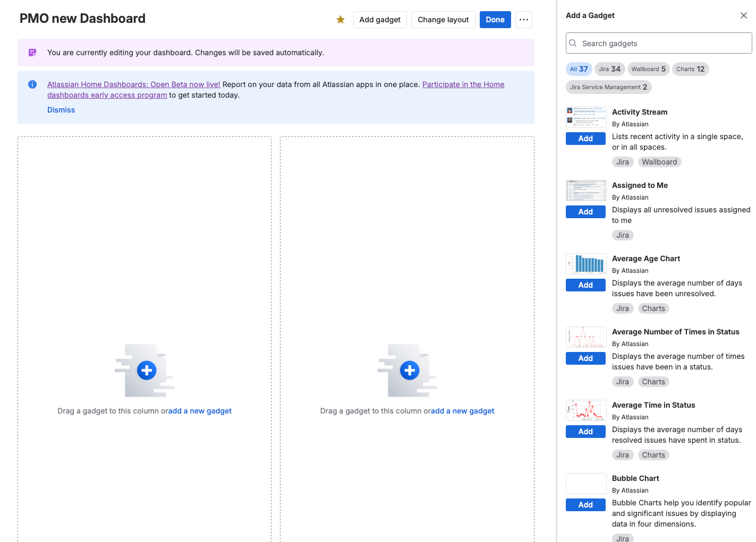Open the Change layout options

[x=443, y=20]
